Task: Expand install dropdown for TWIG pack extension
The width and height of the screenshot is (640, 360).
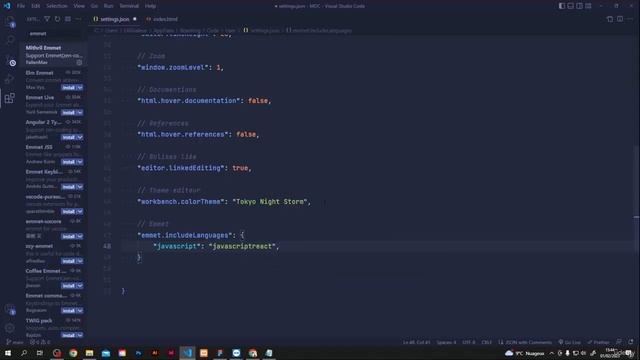Action: coord(80,335)
